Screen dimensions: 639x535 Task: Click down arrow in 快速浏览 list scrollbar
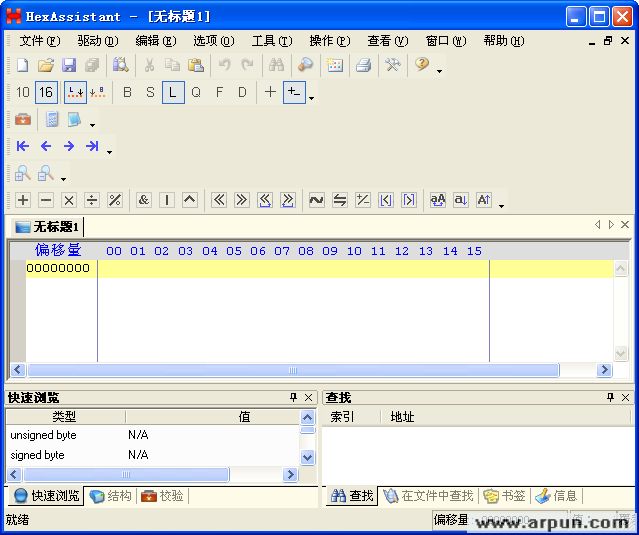(x=307, y=457)
